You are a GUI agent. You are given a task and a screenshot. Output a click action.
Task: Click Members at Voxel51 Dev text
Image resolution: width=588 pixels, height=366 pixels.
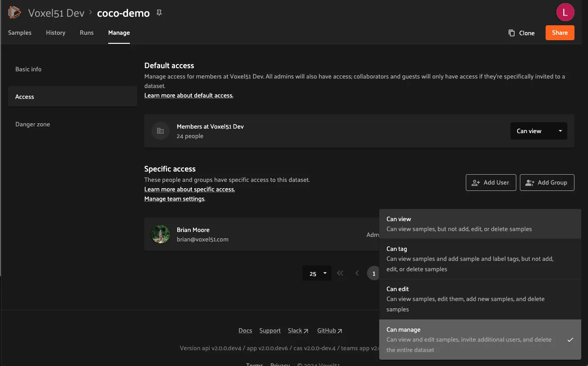pyautogui.click(x=210, y=126)
